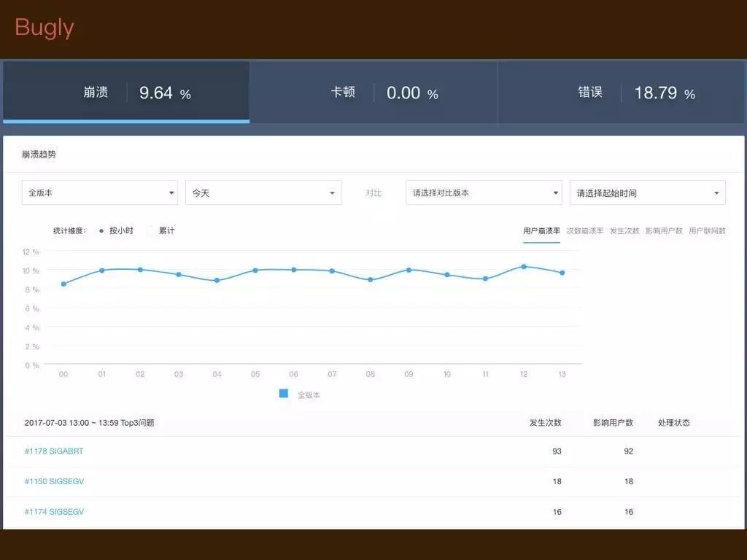Show the 次数崩溃率 metric tab

[x=585, y=231]
